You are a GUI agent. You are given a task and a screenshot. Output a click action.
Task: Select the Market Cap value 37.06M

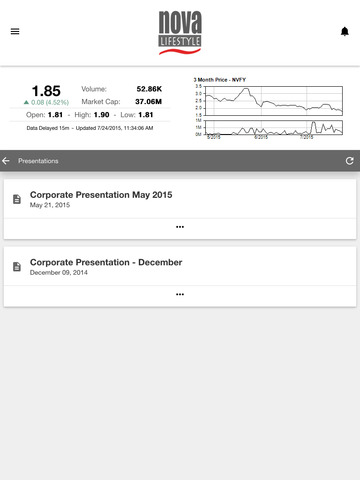[148, 102]
